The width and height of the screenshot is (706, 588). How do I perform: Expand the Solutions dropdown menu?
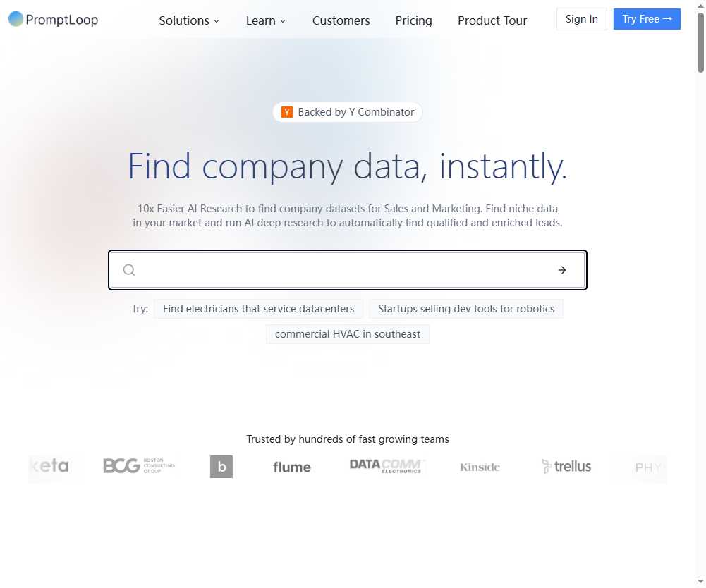tap(189, 20)
